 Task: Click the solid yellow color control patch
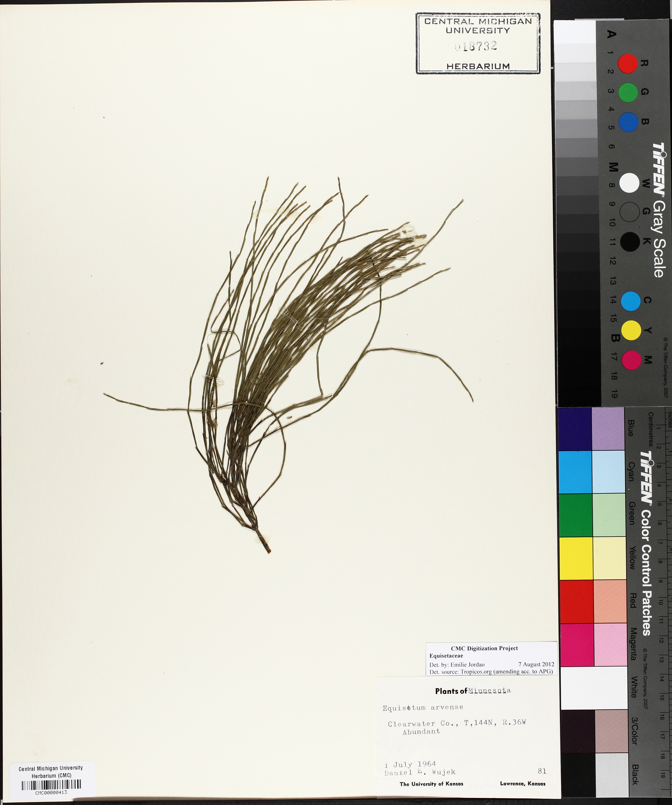pos(576,558)
